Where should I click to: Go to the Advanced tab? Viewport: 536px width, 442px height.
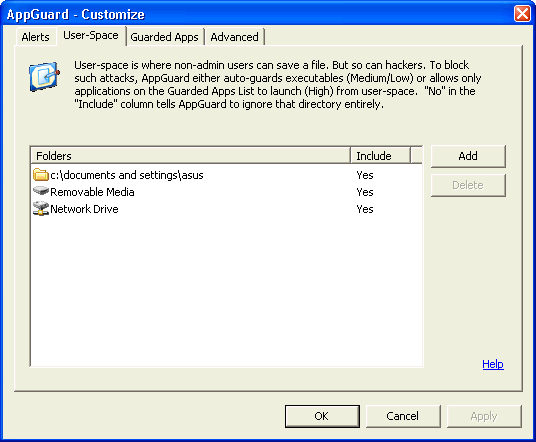(234, 37)
